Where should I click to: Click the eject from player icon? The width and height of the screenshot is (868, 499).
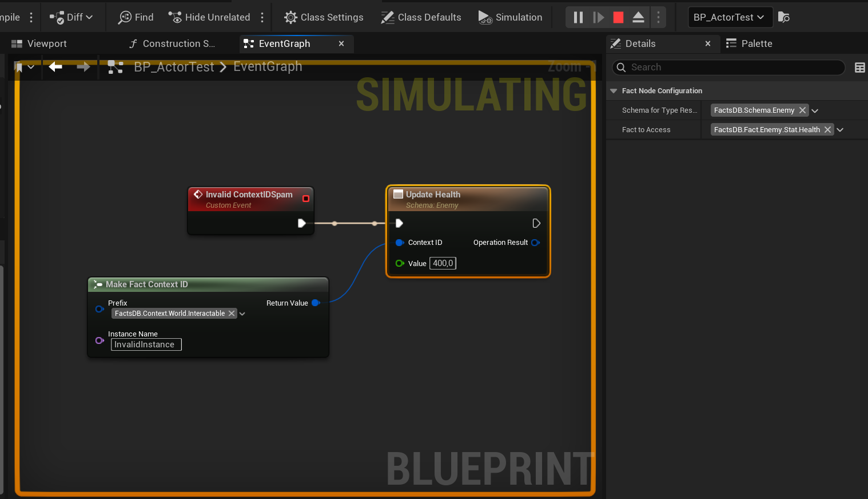click(638, 17)
